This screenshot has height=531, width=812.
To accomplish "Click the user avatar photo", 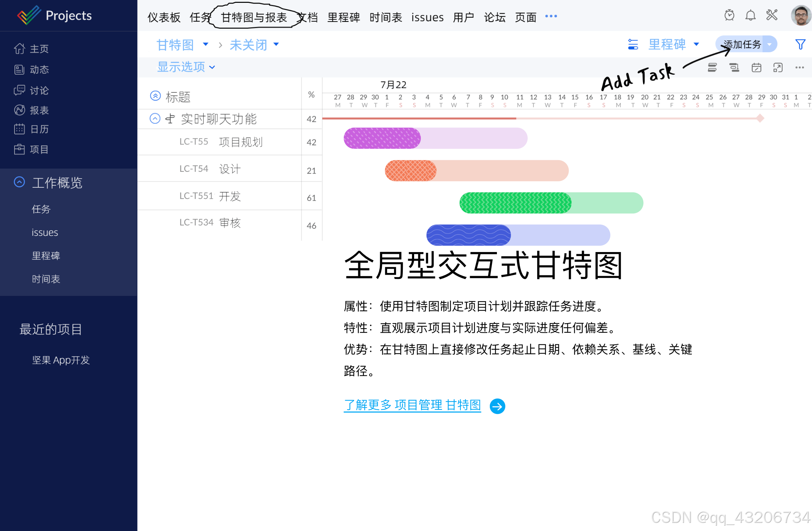I will [x=801, y=16].
